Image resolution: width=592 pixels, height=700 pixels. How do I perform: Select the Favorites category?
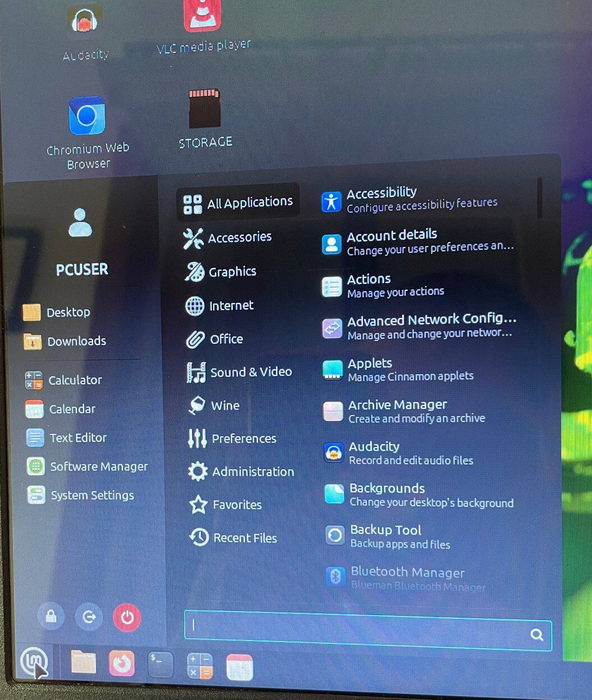pos(226,505)
